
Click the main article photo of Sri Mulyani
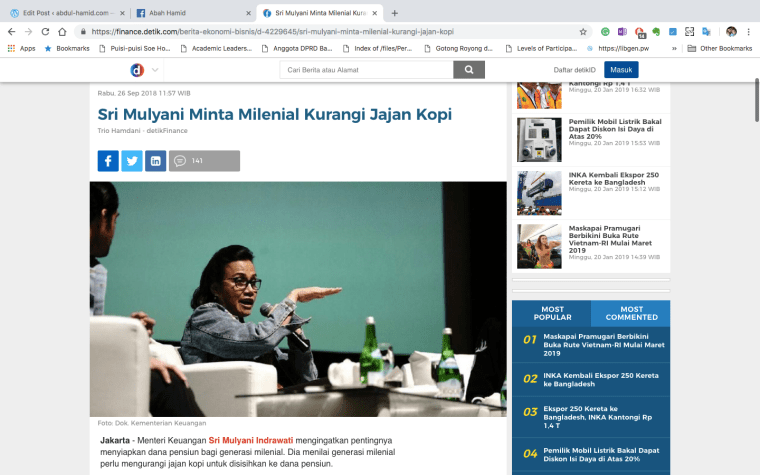(298, 299)
